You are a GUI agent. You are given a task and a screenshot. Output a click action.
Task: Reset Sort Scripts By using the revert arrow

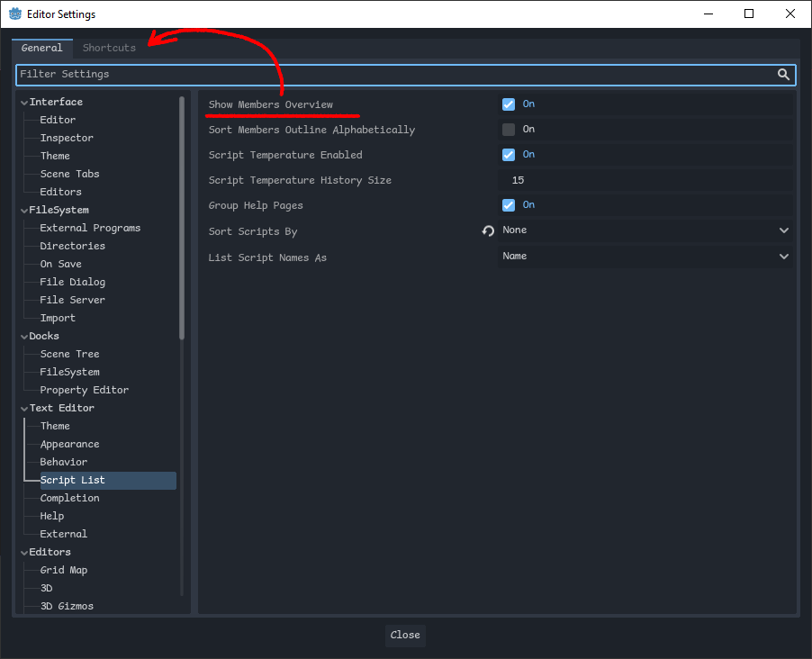486,230
